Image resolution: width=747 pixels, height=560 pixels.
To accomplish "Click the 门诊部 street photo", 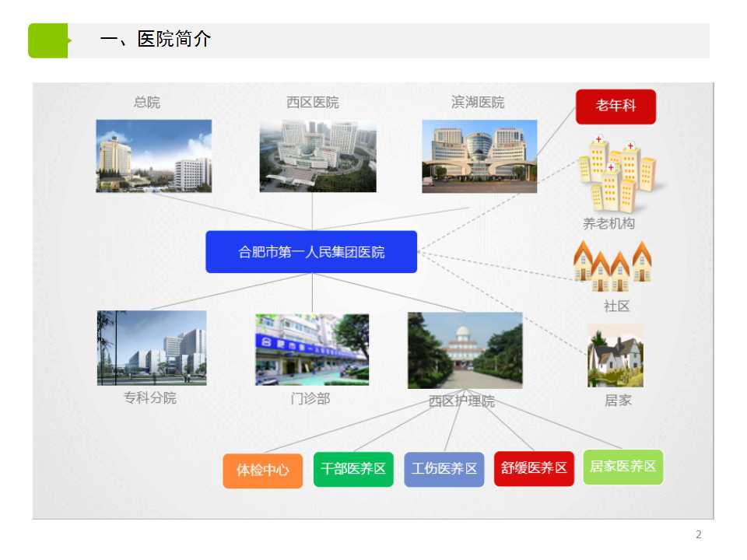I will [x=312, y=349].
